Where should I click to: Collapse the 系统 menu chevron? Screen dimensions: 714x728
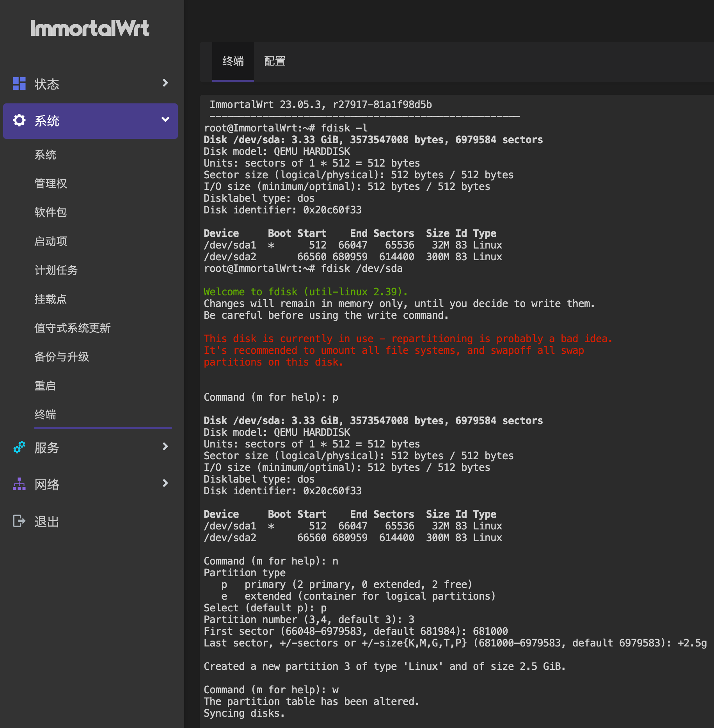click(165, 119)
